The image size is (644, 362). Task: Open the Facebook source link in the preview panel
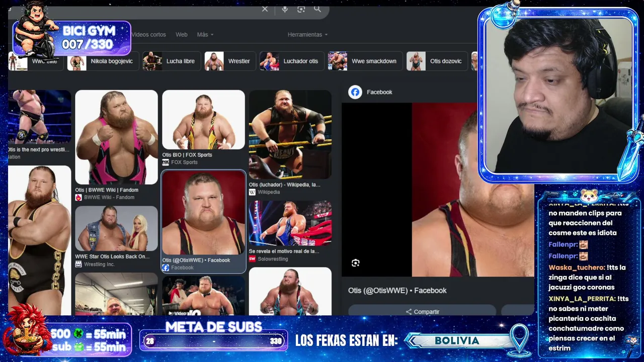(370, 92)
